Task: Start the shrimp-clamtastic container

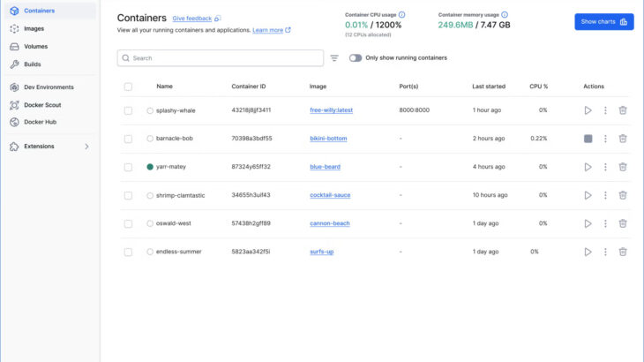Action: click(588, 196)
